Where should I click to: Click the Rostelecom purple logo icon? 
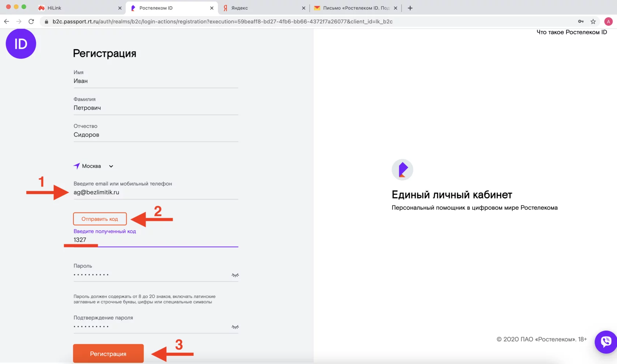coord(402,170)
